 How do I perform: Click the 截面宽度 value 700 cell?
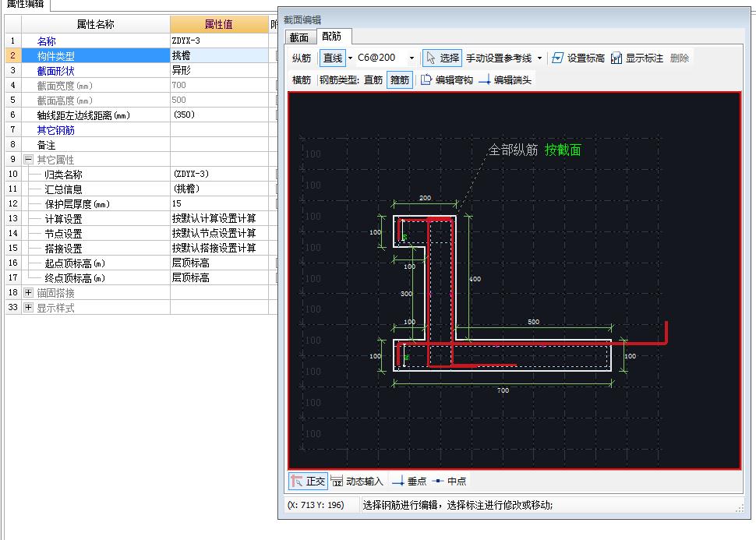pos(219,85)
